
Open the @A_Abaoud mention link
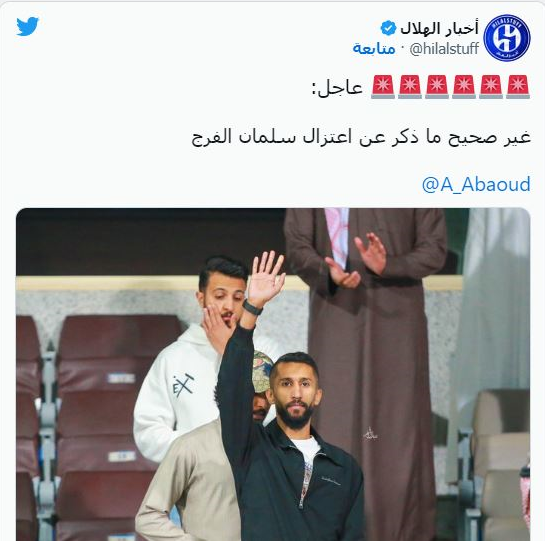[476, 184]
